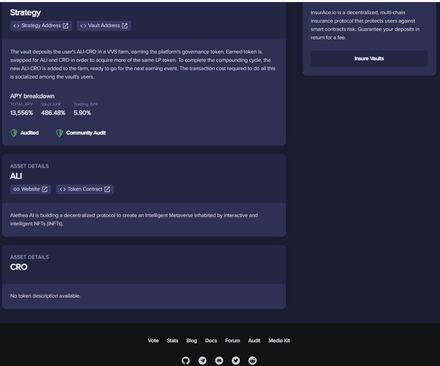Click the APY breakdown heading

pos(32,96)
